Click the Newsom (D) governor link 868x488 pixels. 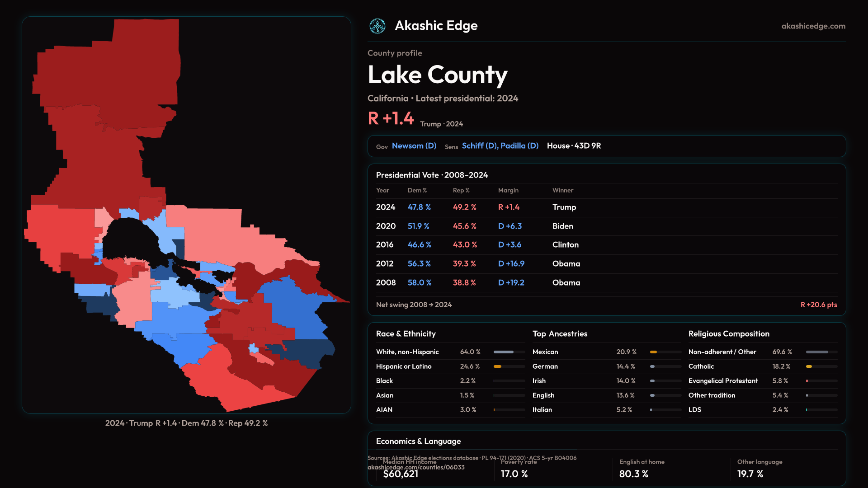(x=414, y=146)
